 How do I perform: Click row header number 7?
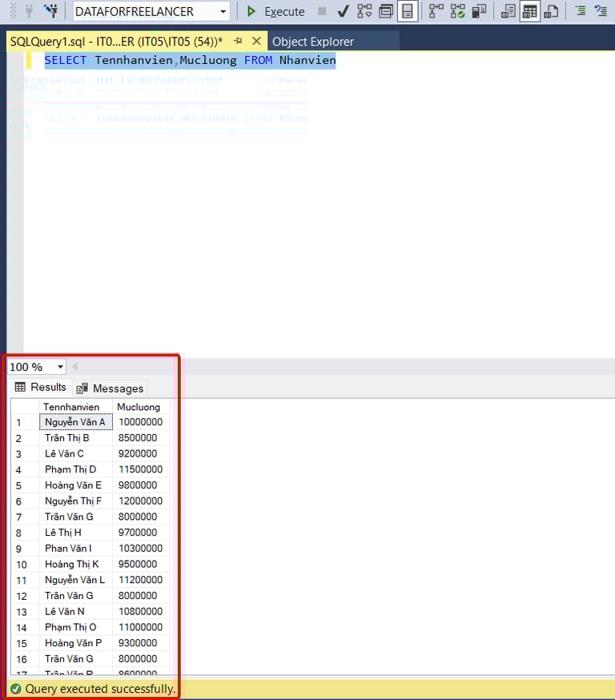tap(25, 517)
